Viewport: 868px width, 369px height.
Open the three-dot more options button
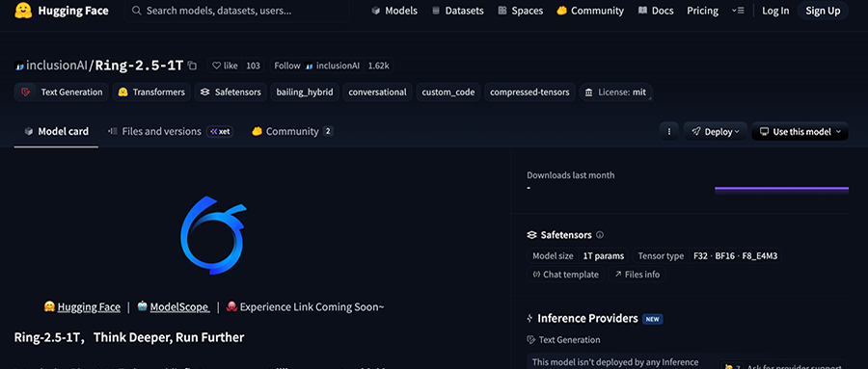point(669,132)
